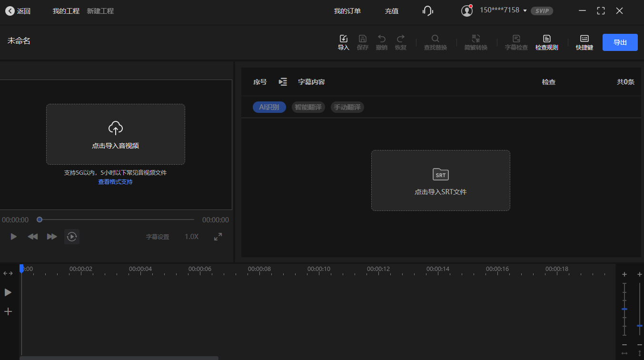
Task: Click the headset support icon
Action: point(427,10)
